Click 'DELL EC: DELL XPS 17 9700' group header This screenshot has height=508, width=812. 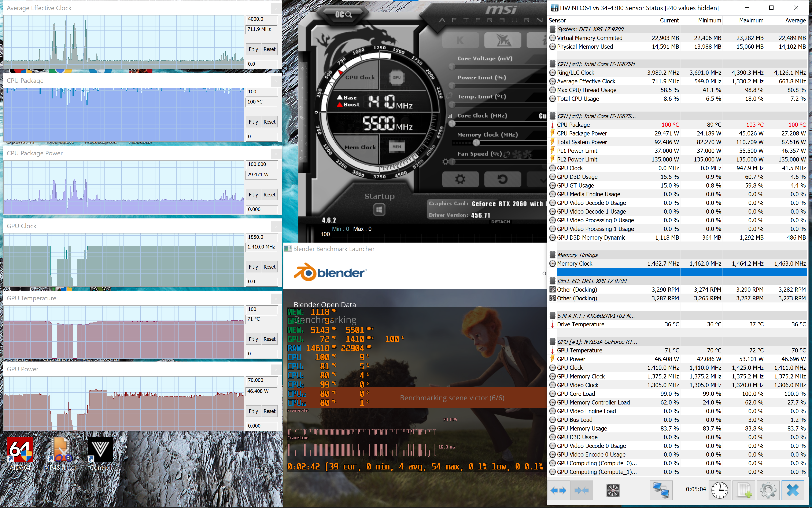[x=678, y=281]
